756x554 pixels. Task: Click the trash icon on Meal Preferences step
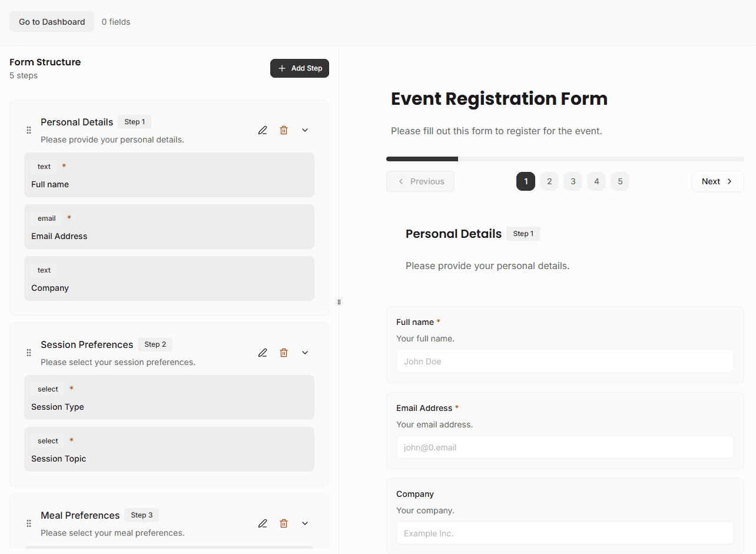[284, 523]
